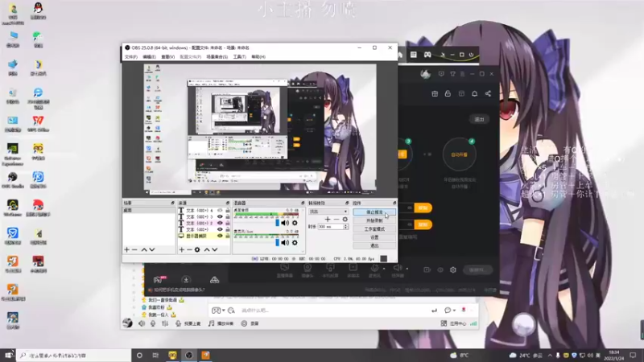The image size is (644, 362).
Task: Open the gear settings in the streaming app toolbar
Action: (453, 269)
